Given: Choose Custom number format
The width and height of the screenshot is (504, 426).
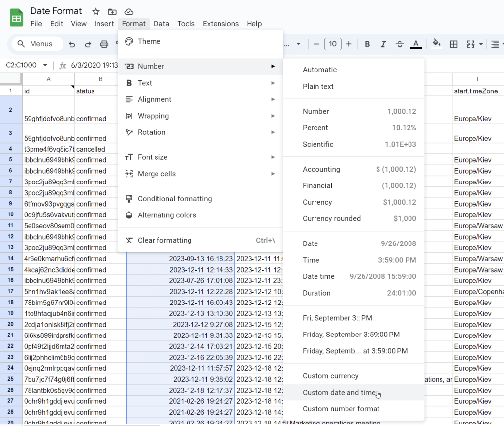Looking at the screenshot, I should [x=353, y=409].
